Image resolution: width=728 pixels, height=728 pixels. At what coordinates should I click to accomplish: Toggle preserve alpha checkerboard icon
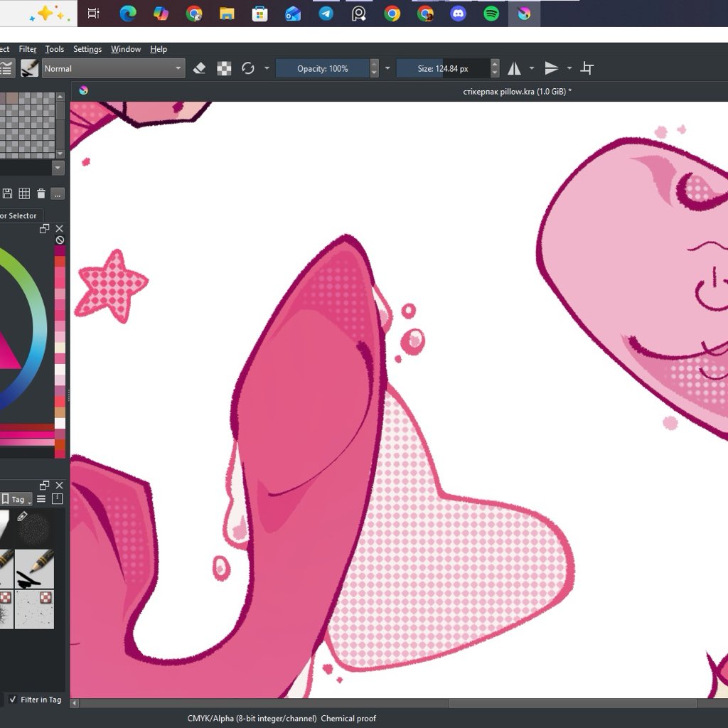224,69
